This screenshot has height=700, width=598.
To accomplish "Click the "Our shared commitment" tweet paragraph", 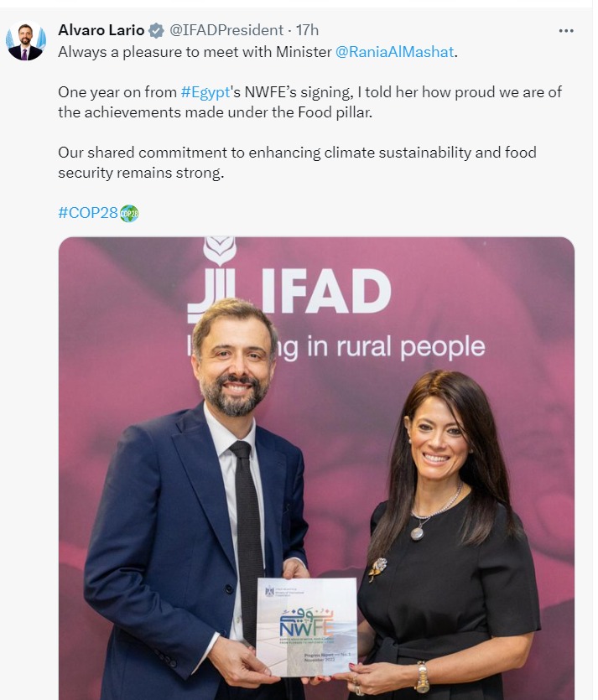I will [297, 163].
